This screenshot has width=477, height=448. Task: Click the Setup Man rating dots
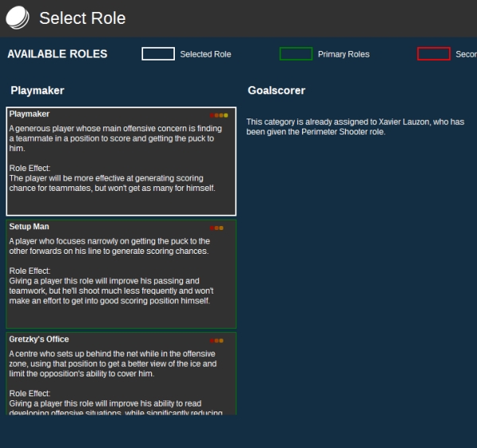pyautogui.click(x=217, y=228)
